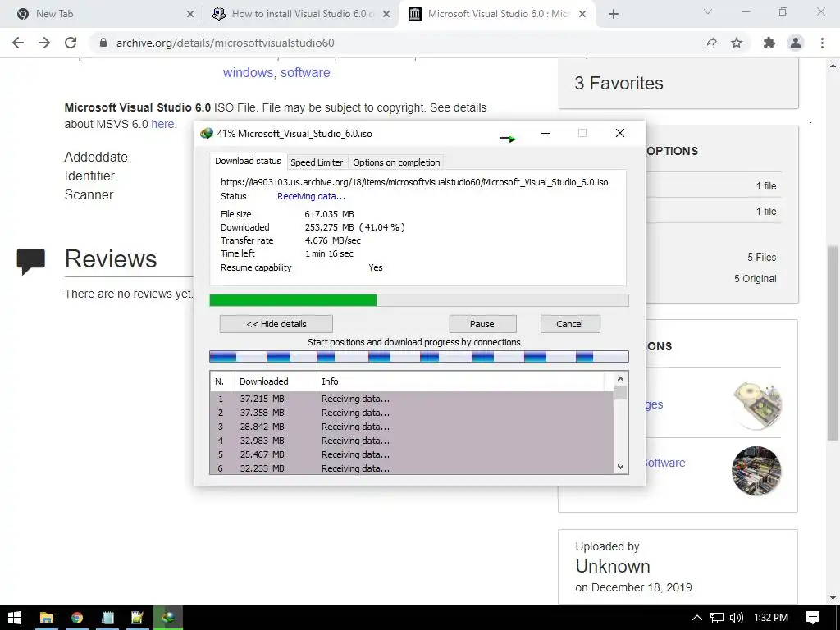Open File Explorer from the taskbar
The image size is (840, 630).
47,618
